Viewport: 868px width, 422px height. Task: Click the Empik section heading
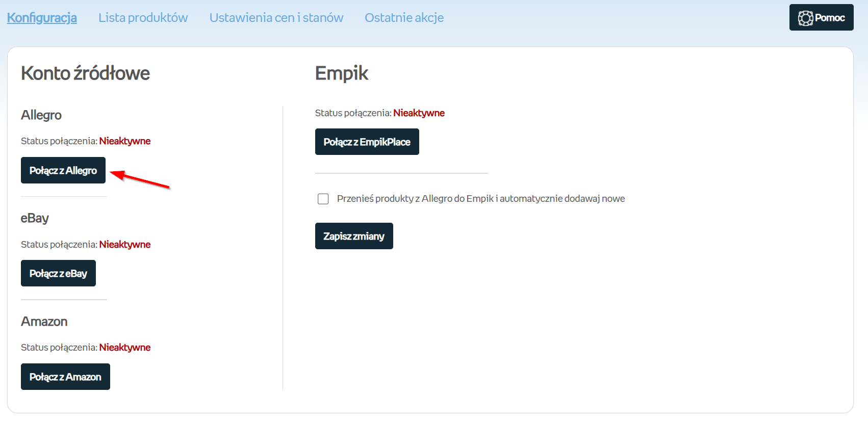[341, 73]
